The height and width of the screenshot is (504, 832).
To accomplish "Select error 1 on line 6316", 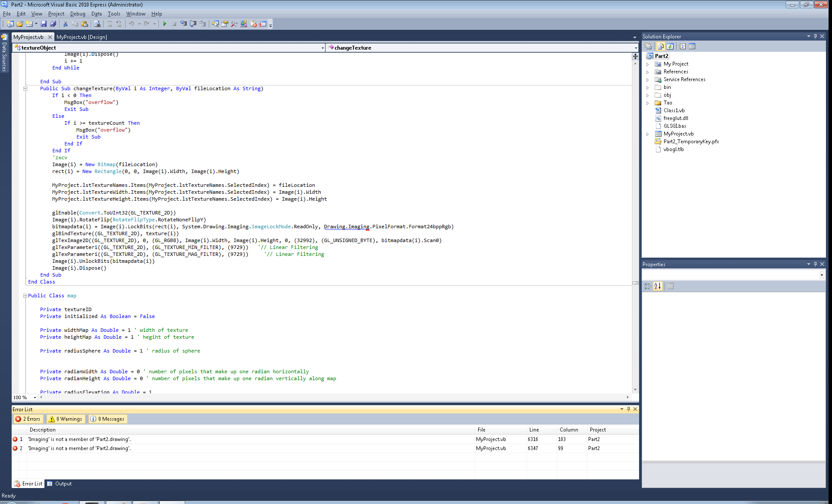I will (325, 439).
